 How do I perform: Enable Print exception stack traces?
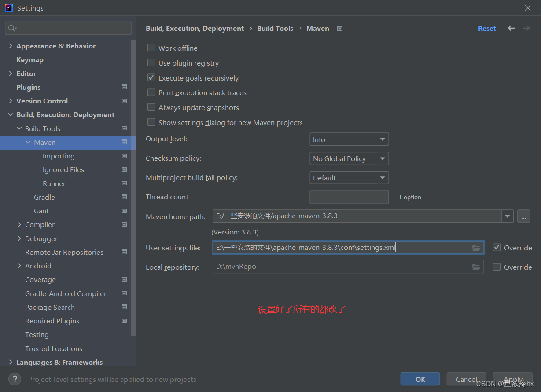tap(151, 92)
